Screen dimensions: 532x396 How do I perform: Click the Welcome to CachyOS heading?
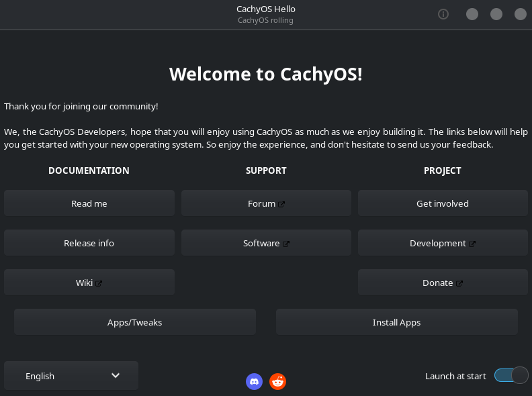pos(266,74)
